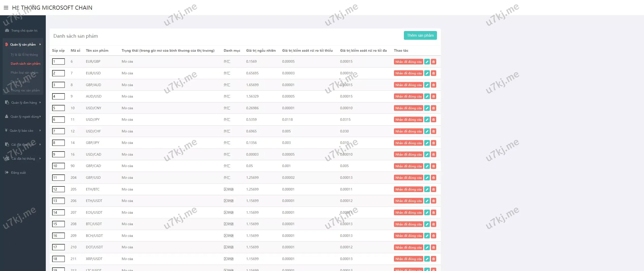Click the sort order field for EUR/GBP
This screenshot has width=644, height=271.
[58, 61]
